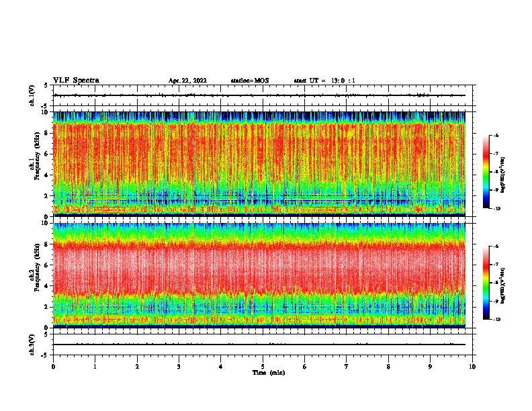The width and height of the screenshot is (532, 411).
Task: Click time axis tick label "2"
Action: 137,367
